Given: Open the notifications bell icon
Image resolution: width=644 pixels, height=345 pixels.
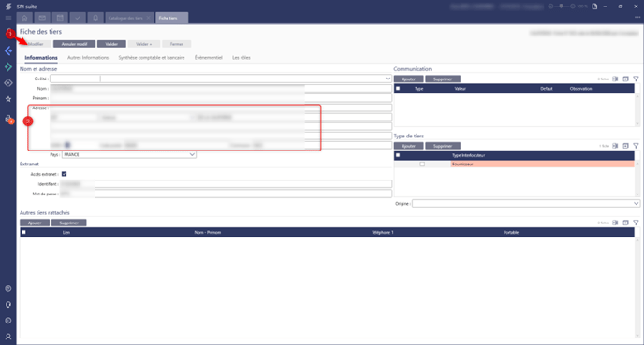Looking at the screenshot, I should [x=95, y=18].
